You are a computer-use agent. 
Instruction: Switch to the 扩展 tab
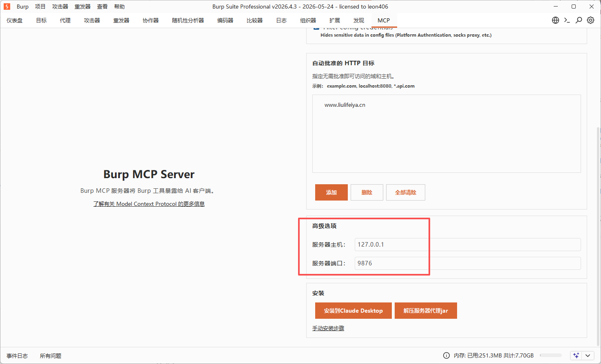[x=335, y=20]
